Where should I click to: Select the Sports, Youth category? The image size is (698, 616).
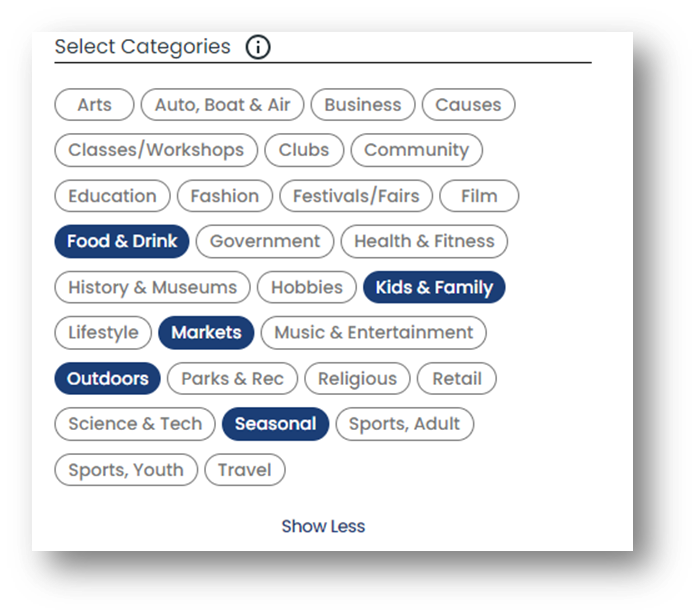click(126, 470)
